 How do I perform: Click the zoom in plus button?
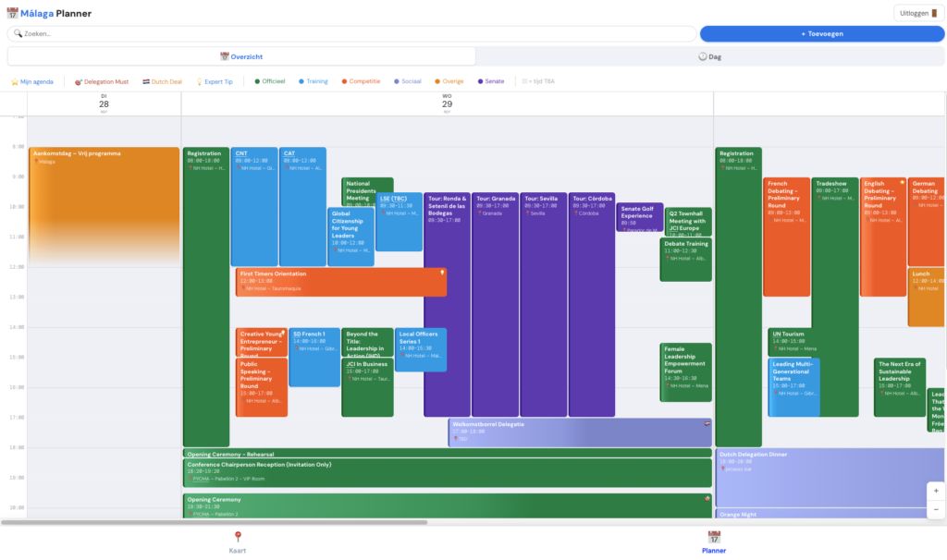935,491
